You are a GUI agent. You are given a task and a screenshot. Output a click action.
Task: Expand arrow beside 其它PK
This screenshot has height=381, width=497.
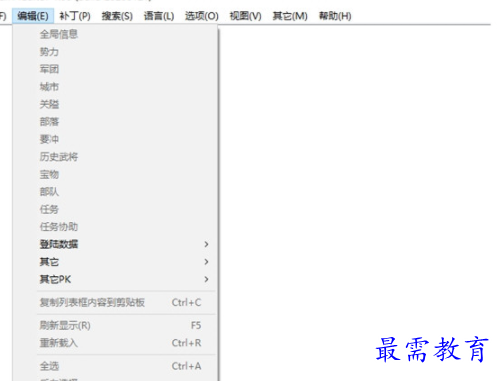(x=206, y=279)
